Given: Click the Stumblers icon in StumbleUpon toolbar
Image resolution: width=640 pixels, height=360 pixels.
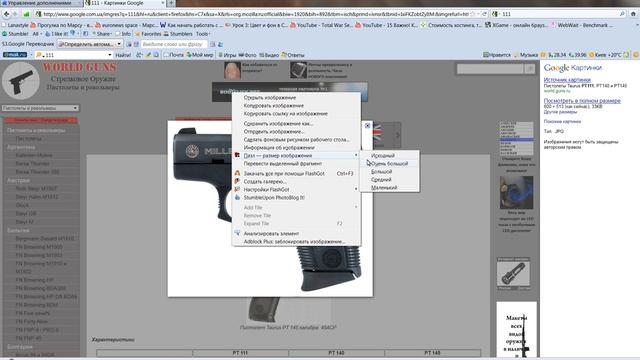Looking at the screenshot, I should click(x=178, y=34).
